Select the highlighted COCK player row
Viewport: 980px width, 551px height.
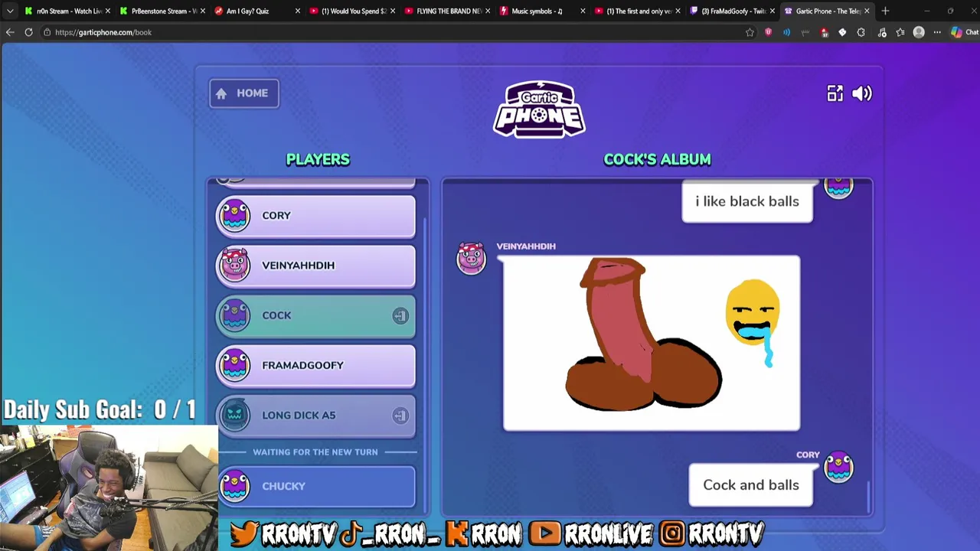click(x=315, y=315)
